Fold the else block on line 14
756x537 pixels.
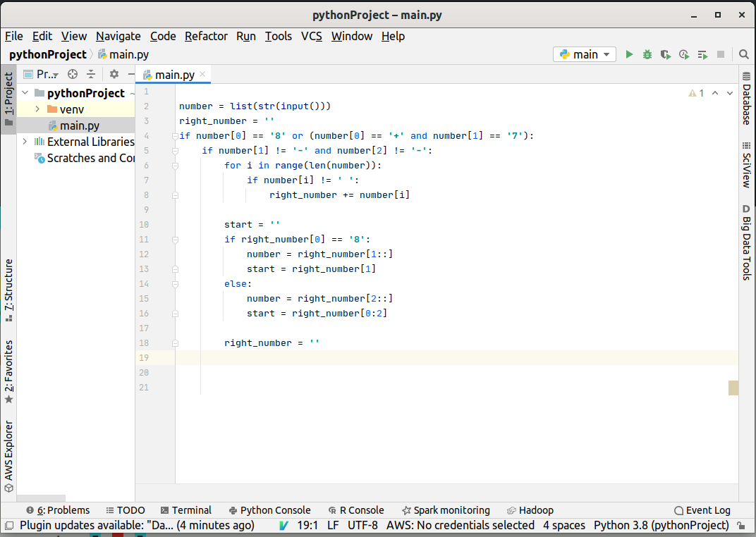pyautogui.click(x=175, y=284)
